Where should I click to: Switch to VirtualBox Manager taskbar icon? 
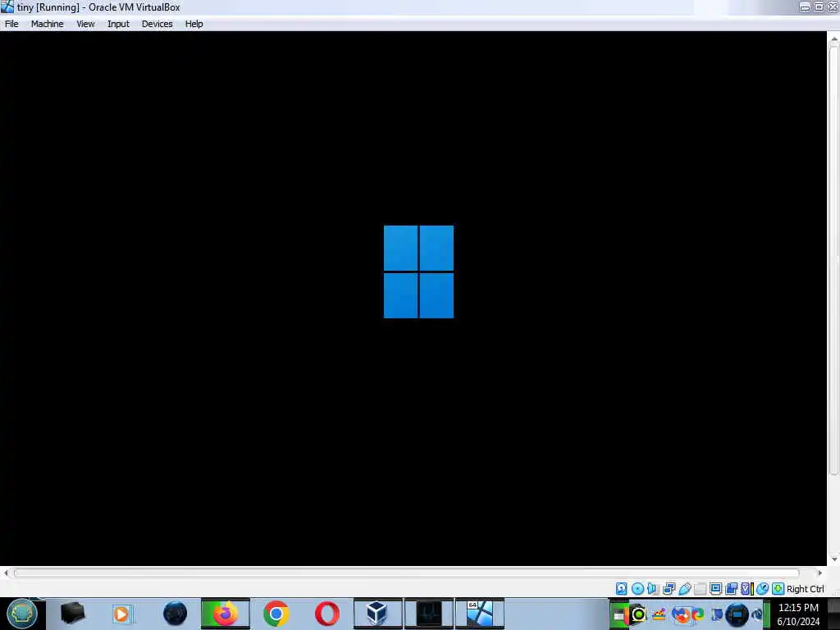[x=377, y=614]
